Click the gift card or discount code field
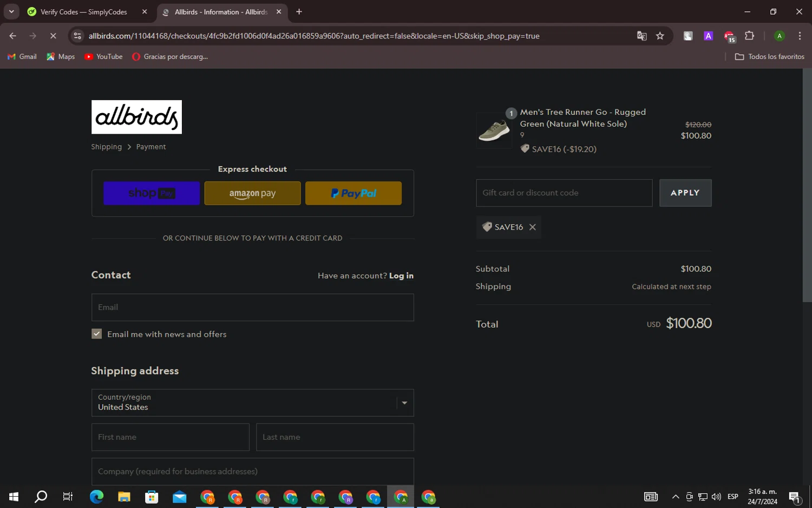This screenshot has height=508, width=812. coord(564,193)
